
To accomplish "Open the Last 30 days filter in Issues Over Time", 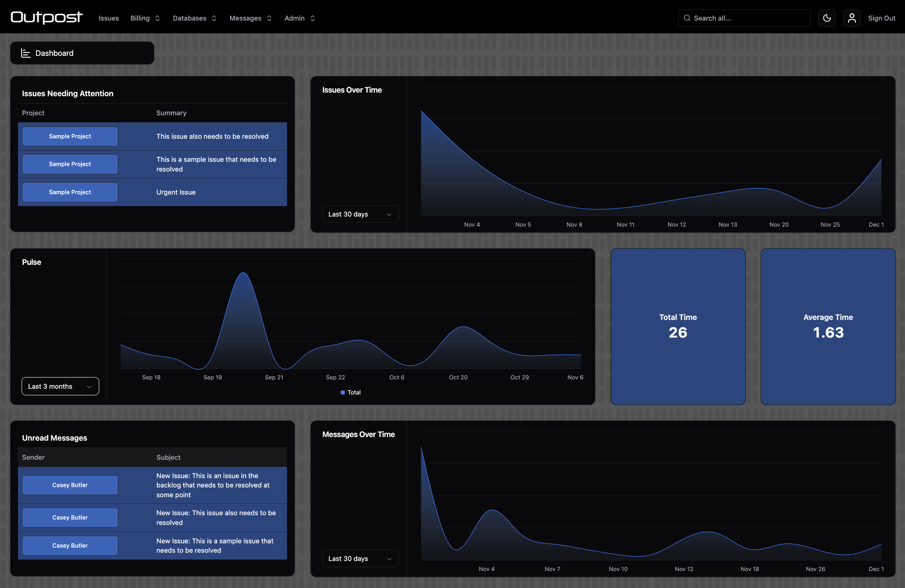I will (360, 214).
